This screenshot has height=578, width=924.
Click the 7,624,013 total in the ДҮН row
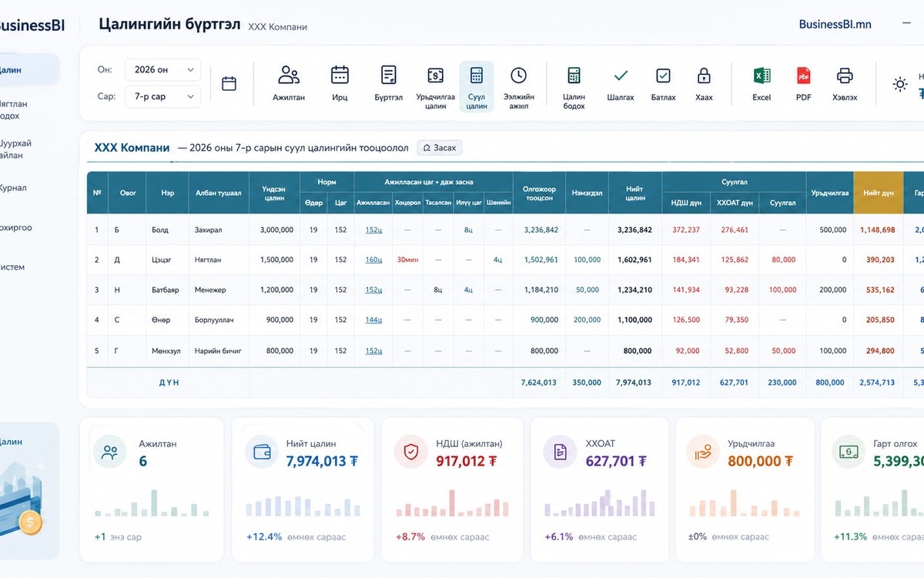tap(539, 382)
